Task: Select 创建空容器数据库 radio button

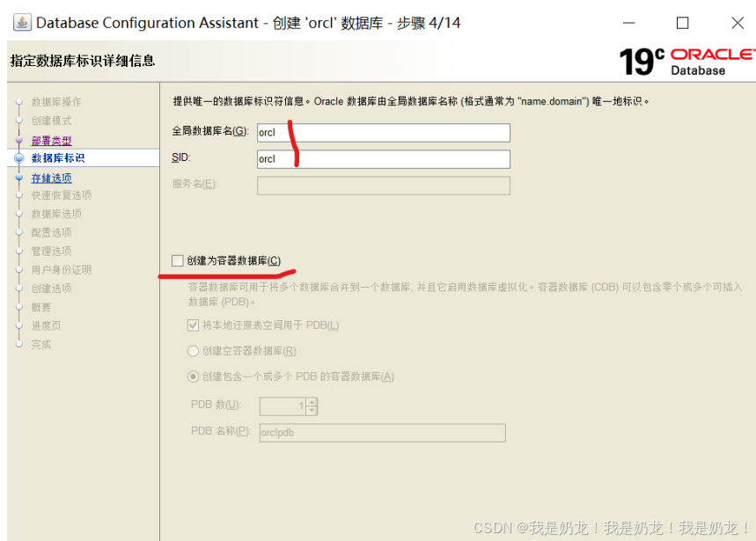Action: click(193, 351)
